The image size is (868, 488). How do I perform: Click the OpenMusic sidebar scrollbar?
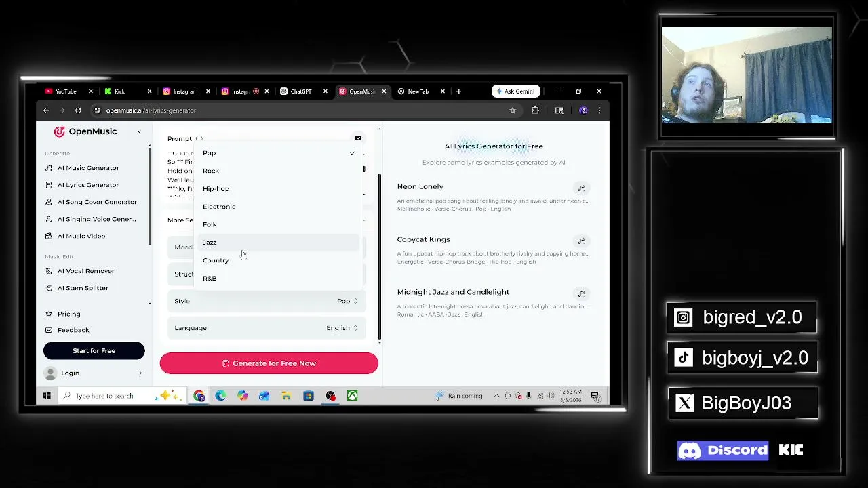click(150, 195)
